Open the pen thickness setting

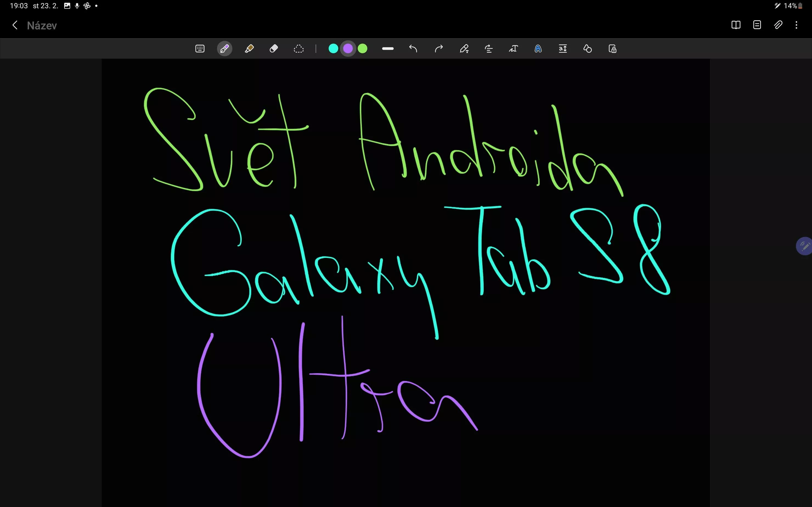click(x=388, y=49)
